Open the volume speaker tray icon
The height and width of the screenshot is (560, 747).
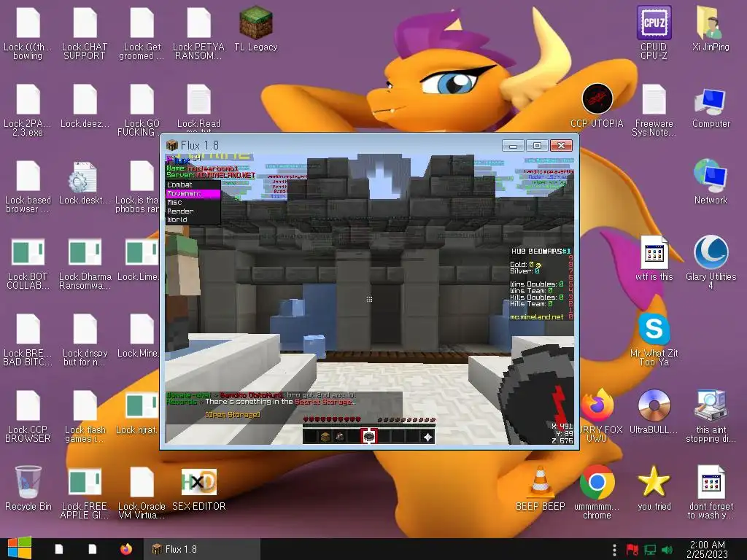(x=667, y=550)
